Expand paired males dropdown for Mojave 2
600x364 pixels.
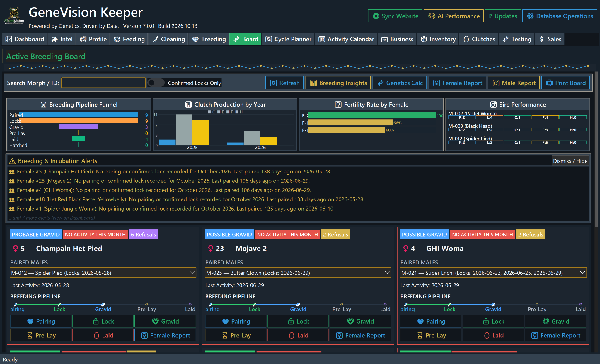[x=298, y=273]
